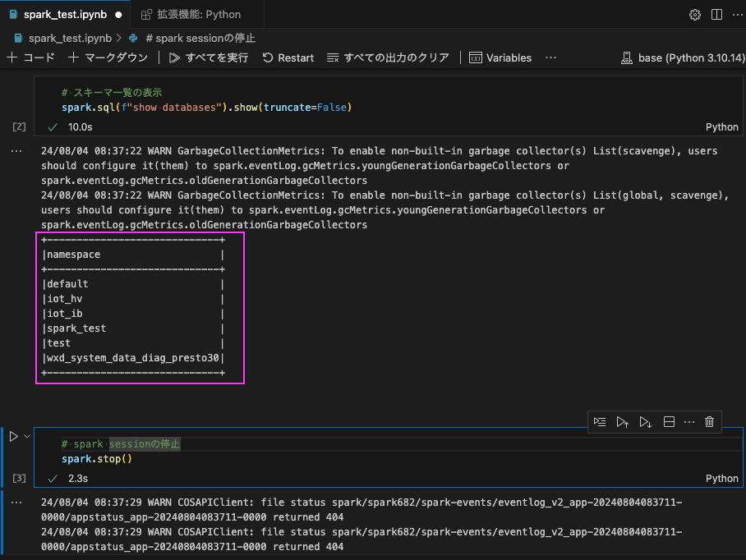Click the 2.3s execution time of cell 3
746x560 pixels.
(x=77, y=478)
